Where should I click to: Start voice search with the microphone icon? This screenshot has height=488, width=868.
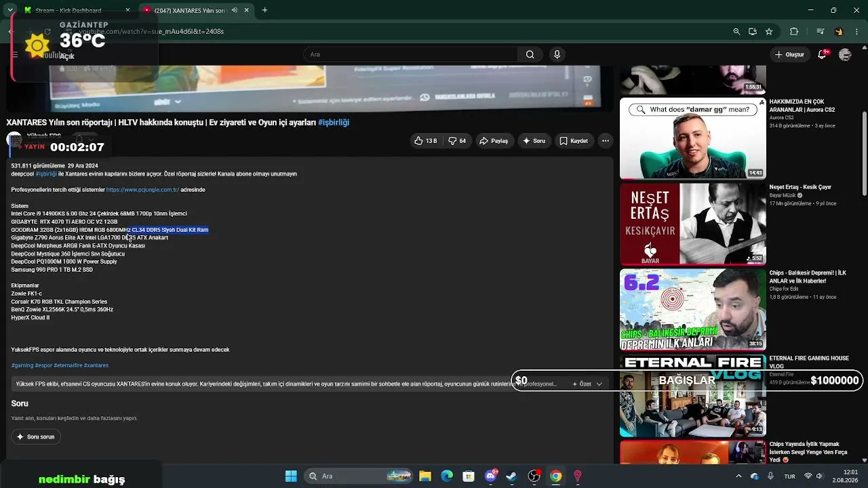557,54
